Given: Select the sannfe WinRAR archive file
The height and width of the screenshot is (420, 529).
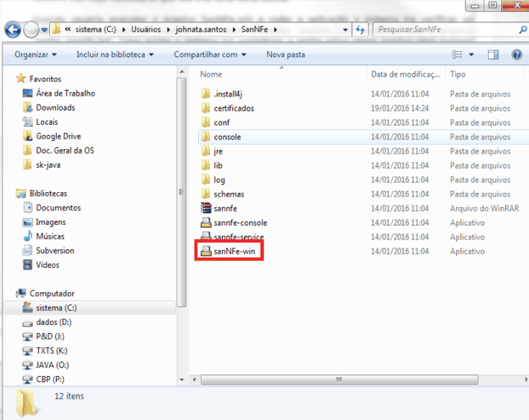Looking at the screenshot, I should [219, 208].
